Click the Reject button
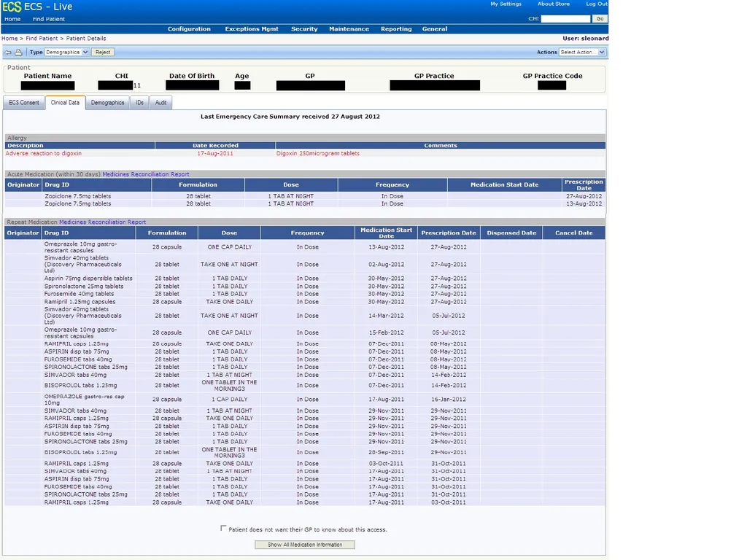Screen dimensions: 747x560 pos(102,52)
